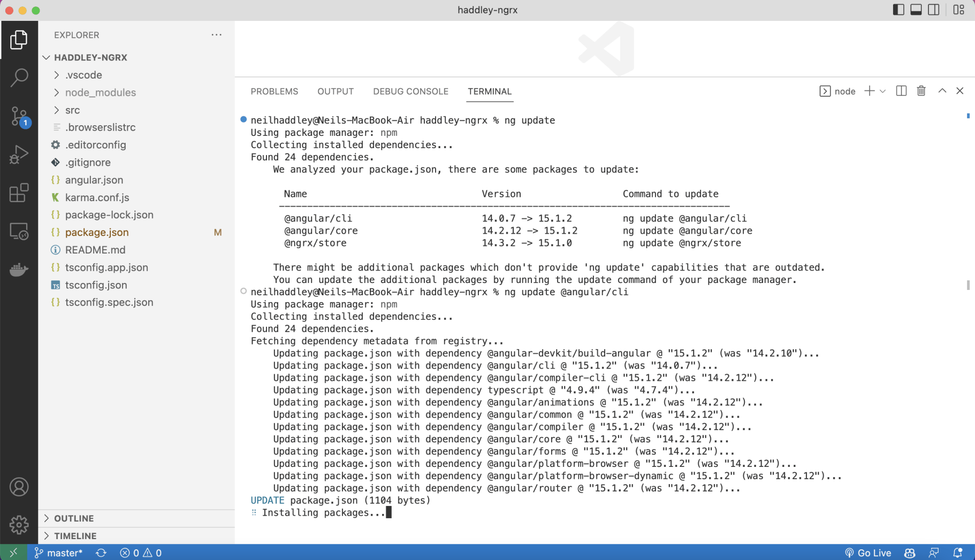Open the Docker view
Viewport: 975px width, 560px height.
[19, 270]
